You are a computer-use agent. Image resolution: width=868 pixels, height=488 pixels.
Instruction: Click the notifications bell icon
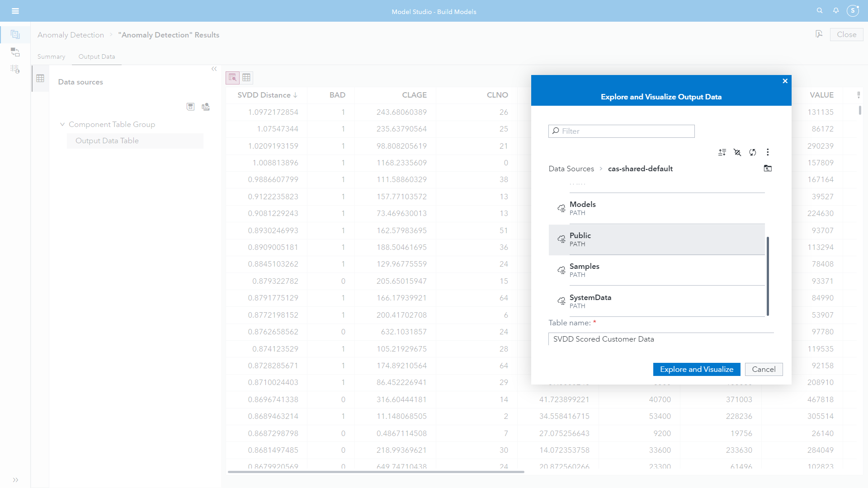(x=836, y=11)
